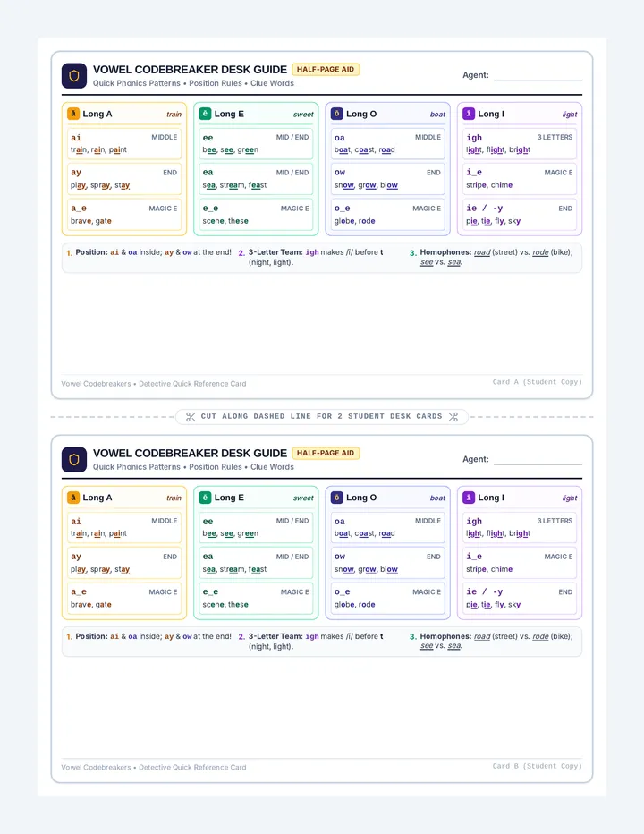The image size is (644, 834).
Task: Click the '3. Homophones' rule on Card B
Action: [x=491, y=642]
